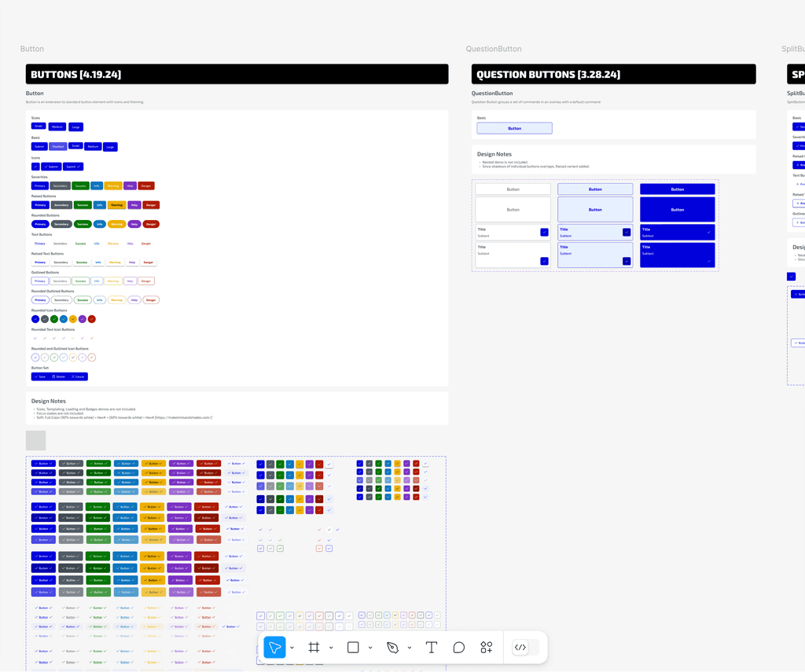
Task: Select the BUTTONS [4.19.24] header banner
Action: pyautogui.click(x=237, y=74)
